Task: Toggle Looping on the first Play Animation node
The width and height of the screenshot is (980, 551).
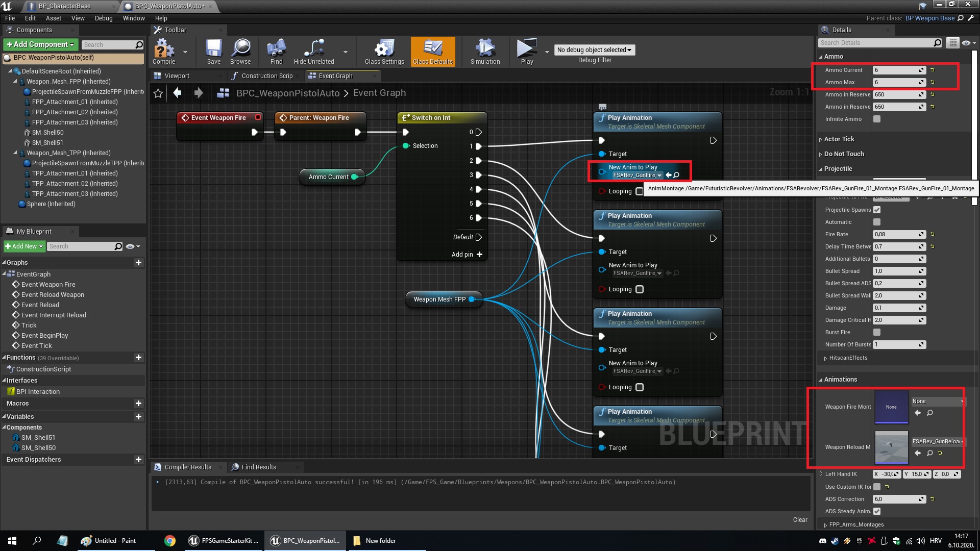Action: point(640,191)
